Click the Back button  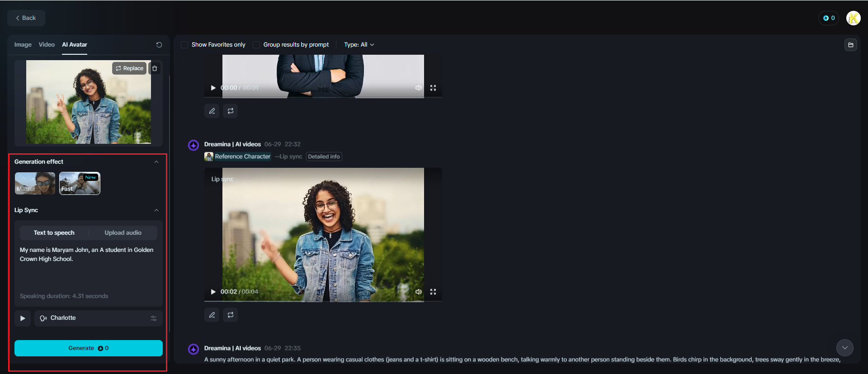pyautogui.click(x=26, y=18)
